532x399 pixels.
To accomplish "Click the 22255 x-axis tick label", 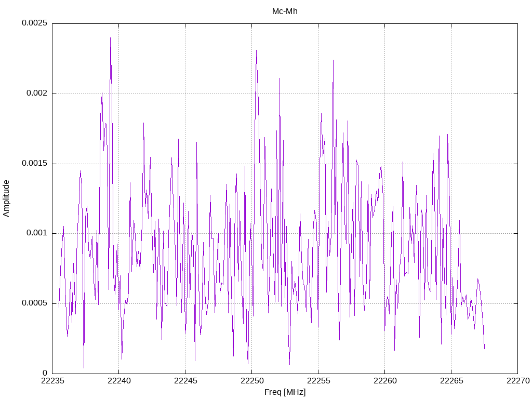I will click(x=318, y=381).
